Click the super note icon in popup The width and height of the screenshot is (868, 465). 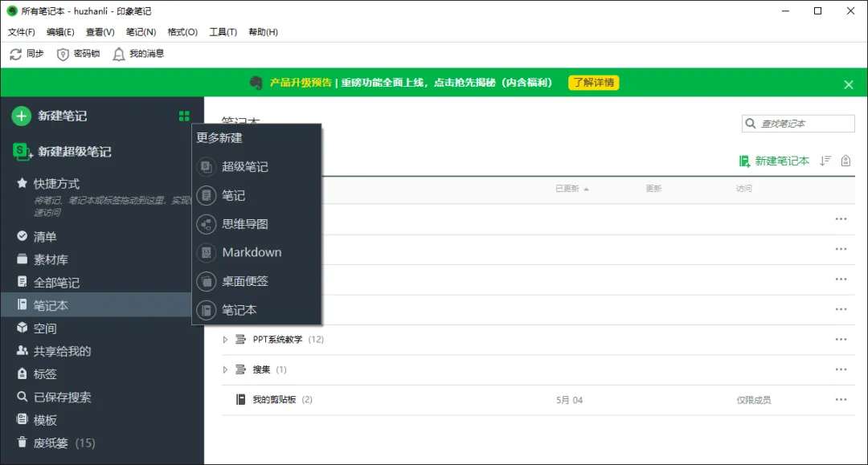point(206,166)
